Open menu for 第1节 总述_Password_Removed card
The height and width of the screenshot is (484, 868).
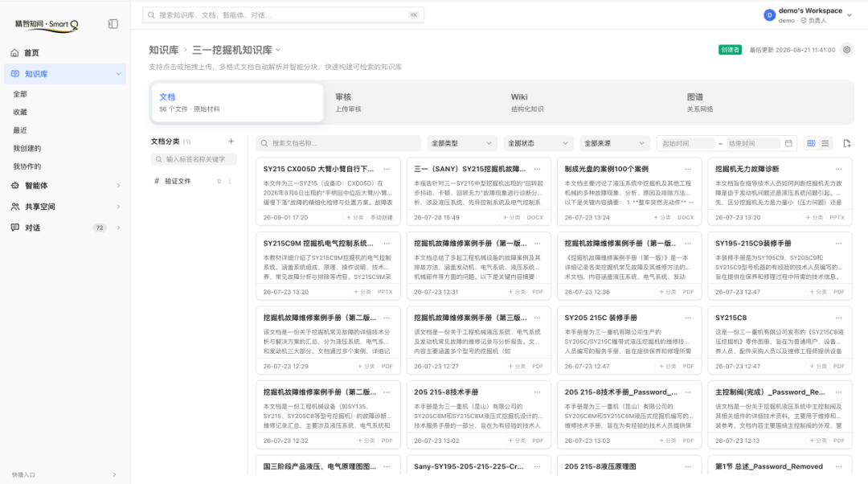point(838,466)
